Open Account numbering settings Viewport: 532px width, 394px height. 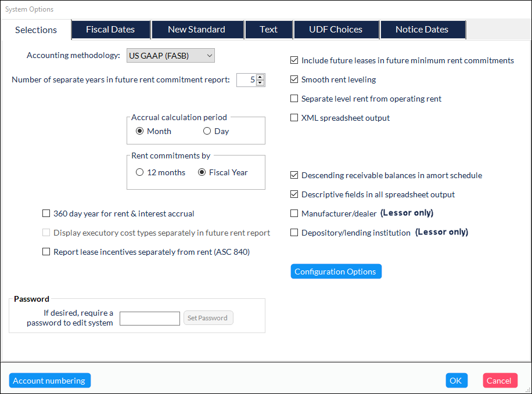pos(49,381)
